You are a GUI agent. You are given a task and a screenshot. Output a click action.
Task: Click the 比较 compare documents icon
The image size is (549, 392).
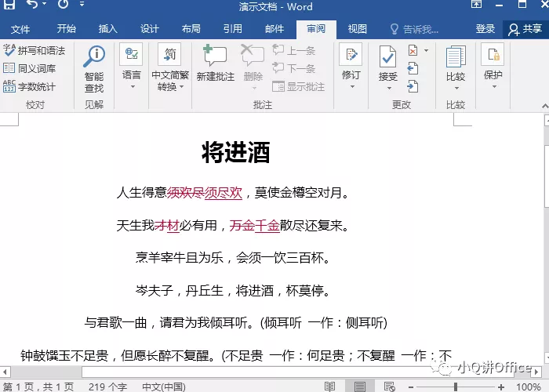coord(456,56)
